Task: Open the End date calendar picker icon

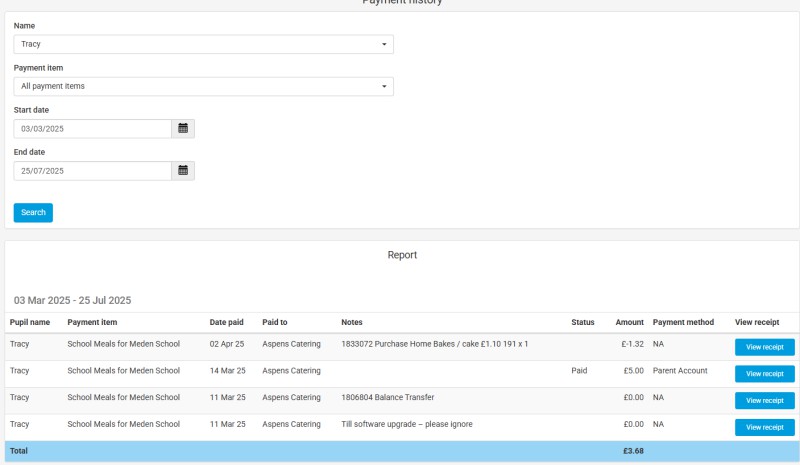Action: point(183,170)
